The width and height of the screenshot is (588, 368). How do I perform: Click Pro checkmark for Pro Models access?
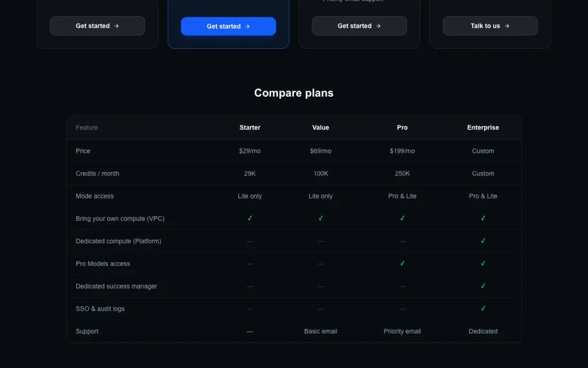coord(402,263)
